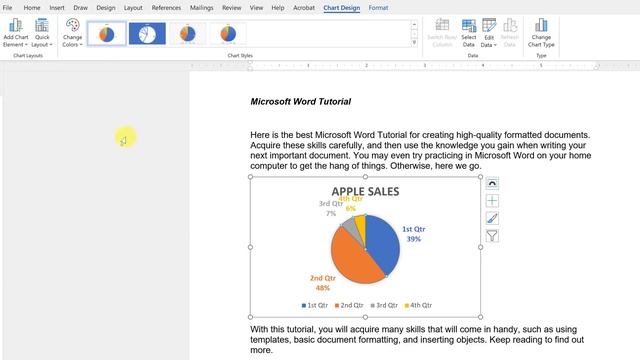Switch to the Insert tab
Screen dimensions: 640x360
click(57, 8)
